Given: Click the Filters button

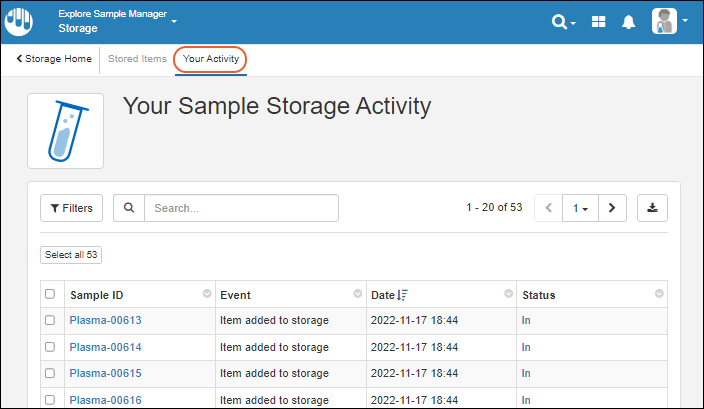Looking at the screenshot, I should (x=71, y=208).
